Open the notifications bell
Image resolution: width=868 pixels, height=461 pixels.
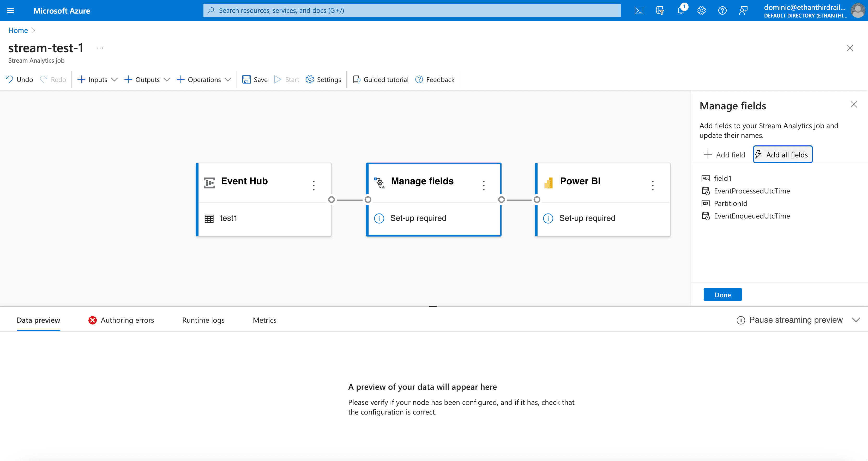(681, 10)
